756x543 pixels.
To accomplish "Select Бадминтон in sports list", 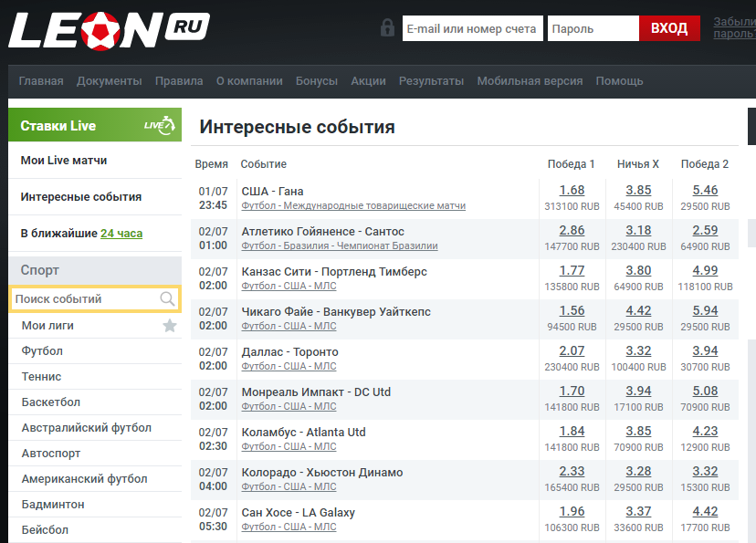I will [53, 505].
